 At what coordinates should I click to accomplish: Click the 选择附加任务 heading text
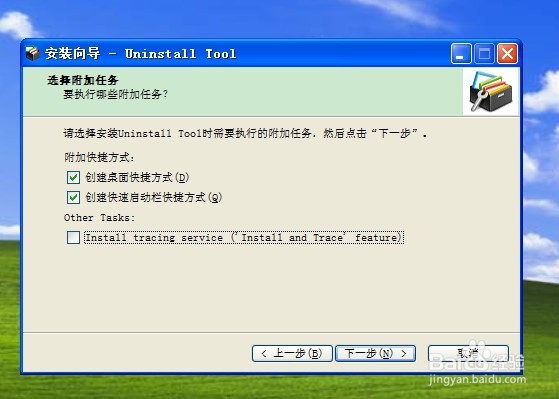83,80
